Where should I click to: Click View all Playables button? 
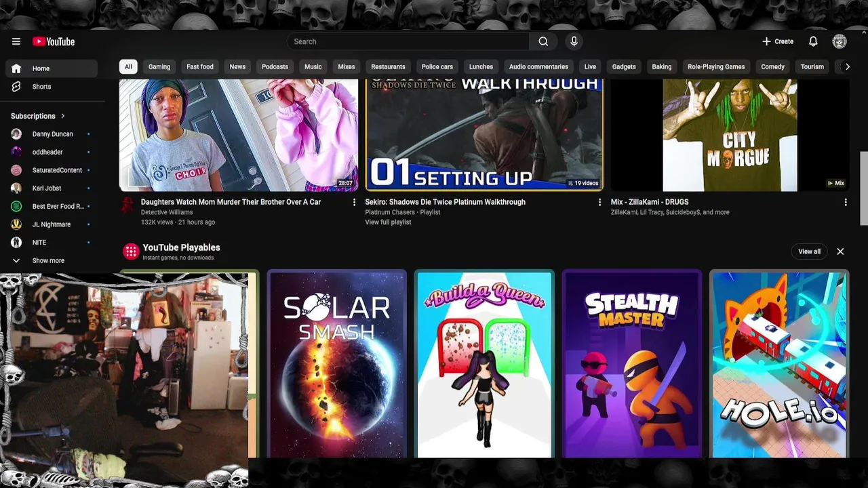click(809, 251)
